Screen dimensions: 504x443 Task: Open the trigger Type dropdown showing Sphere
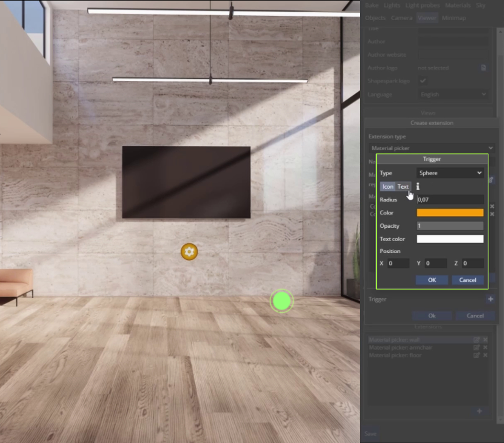click(x=449, y=173)
